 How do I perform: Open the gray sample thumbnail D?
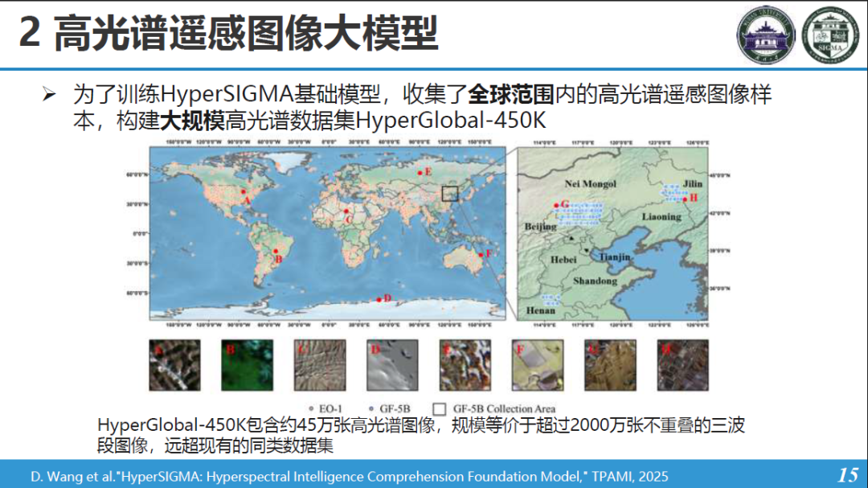pyautogui.click(x=392, y=365)
